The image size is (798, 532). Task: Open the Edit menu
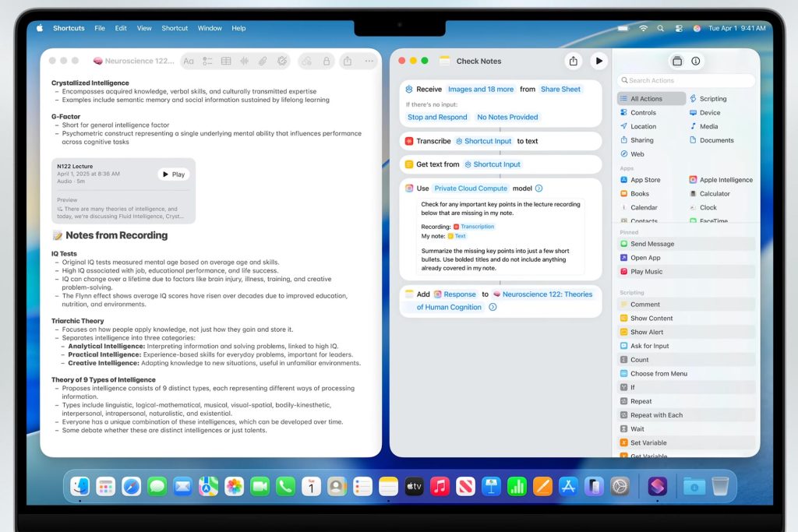coord(121,28)
